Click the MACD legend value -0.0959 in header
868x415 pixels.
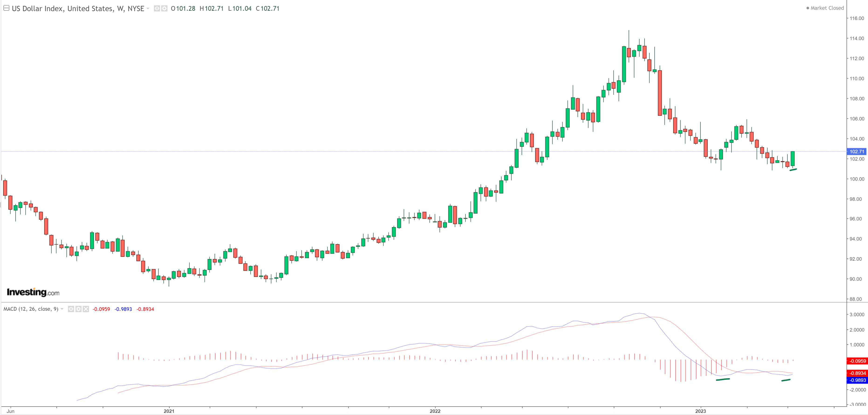pyautogui.click(x=101, y=309)
